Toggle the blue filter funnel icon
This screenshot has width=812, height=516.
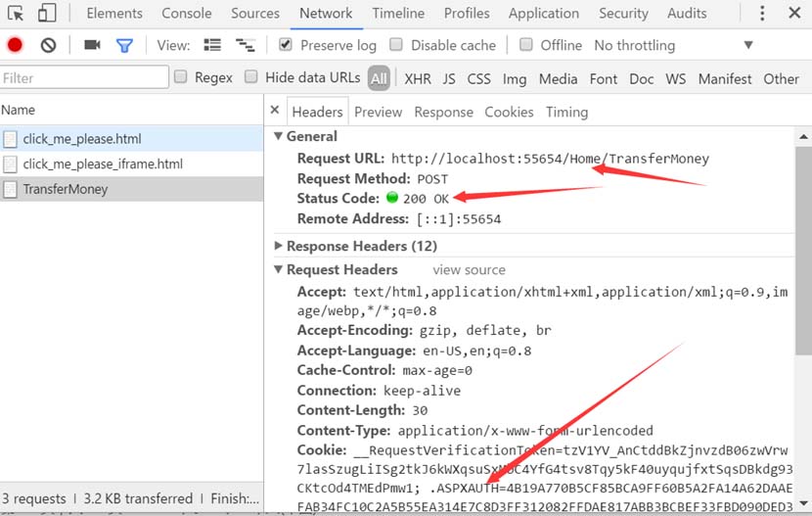(x=124, y=46)
